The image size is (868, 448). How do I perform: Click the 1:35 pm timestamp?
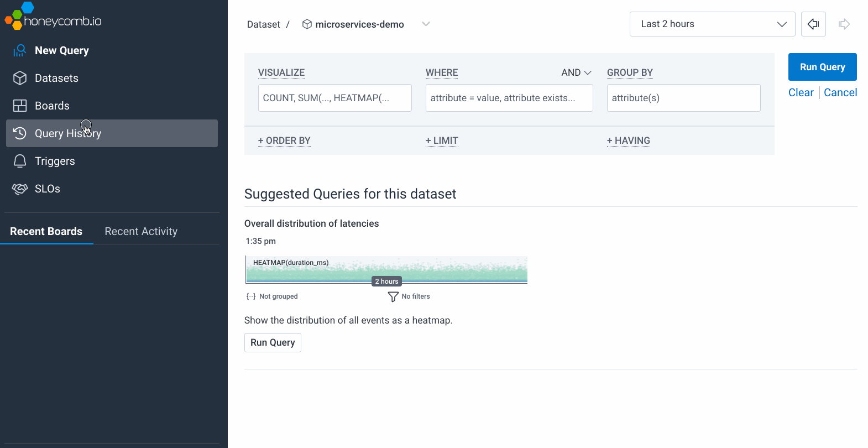261,241
